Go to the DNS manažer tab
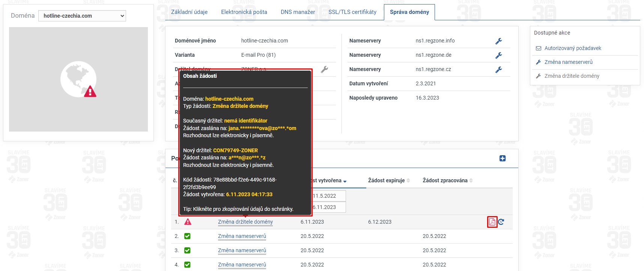This screenshot has width=644, height=271. coord(298,12)
